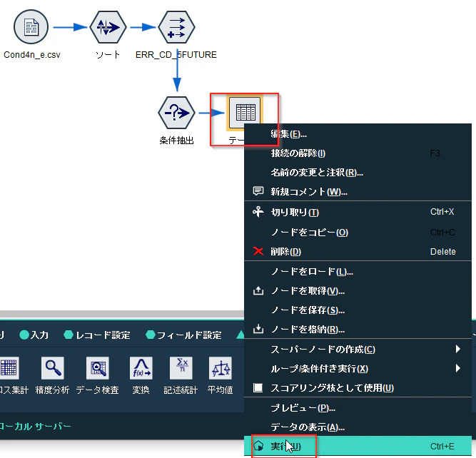The height and width of the screenshot is (458, 476).
Task: Click the run icon beside 実行
Action: (x=258, y=446)
